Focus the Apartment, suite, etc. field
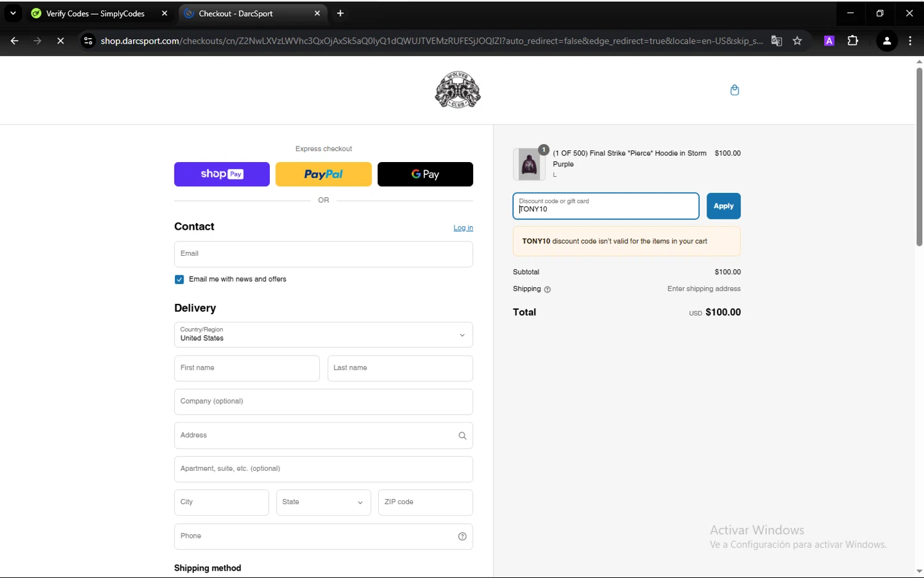The height and width of the screenshot is (578, 924). tap(323, 469)
